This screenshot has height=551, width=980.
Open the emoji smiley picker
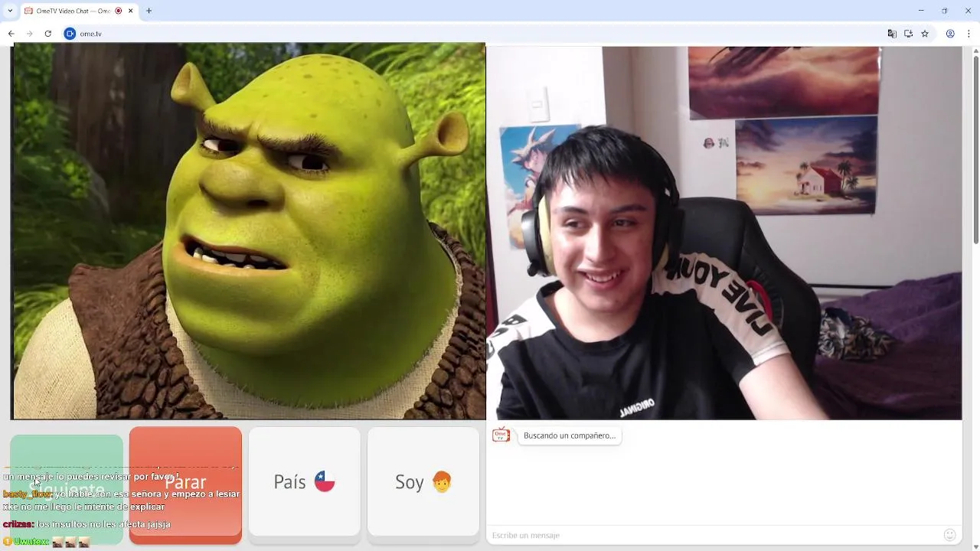point(950,535)
